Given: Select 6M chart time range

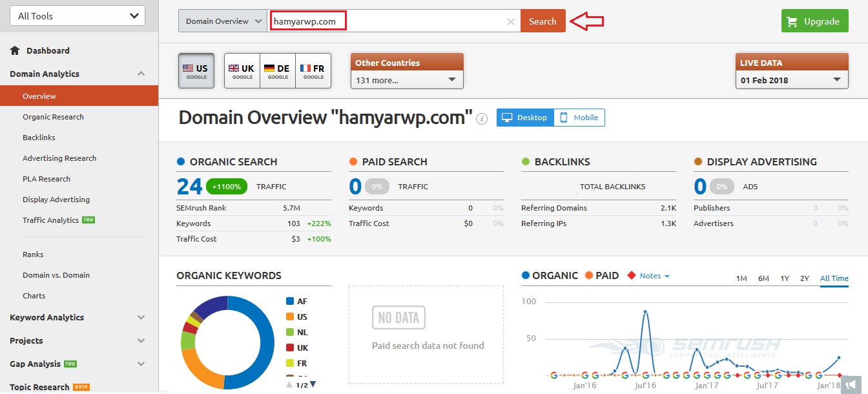Looking at the screenshot, I should tap(763, 278).
